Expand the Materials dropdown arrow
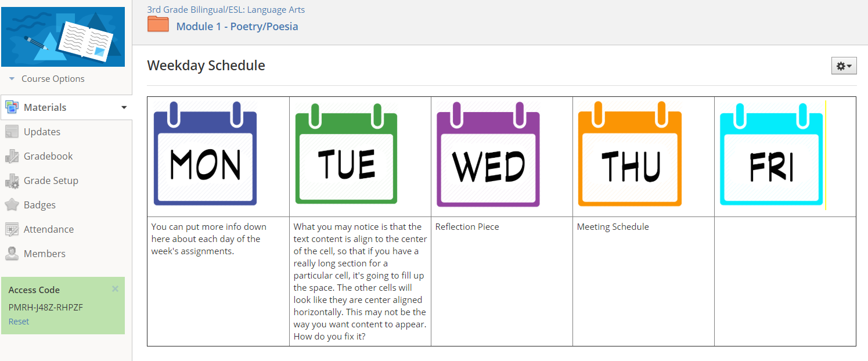The image size is (868, 361). pos(124,107)
